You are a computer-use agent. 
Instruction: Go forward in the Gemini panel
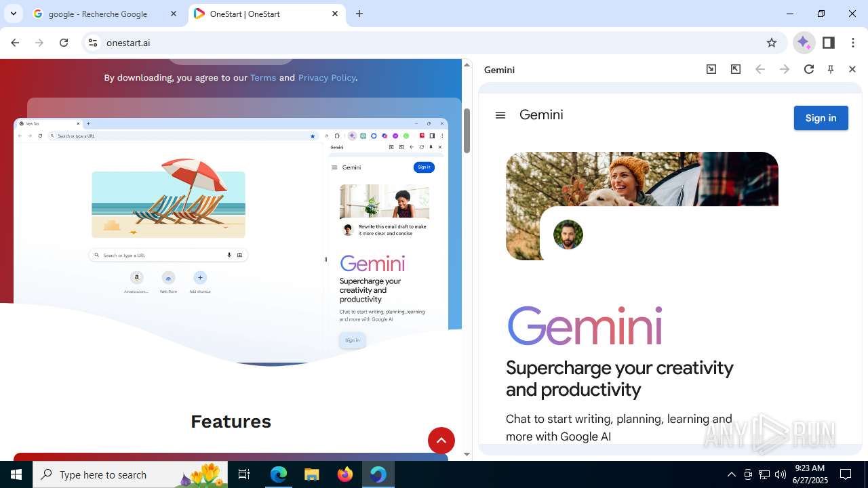pyautogui.click(x=785, y=69)
